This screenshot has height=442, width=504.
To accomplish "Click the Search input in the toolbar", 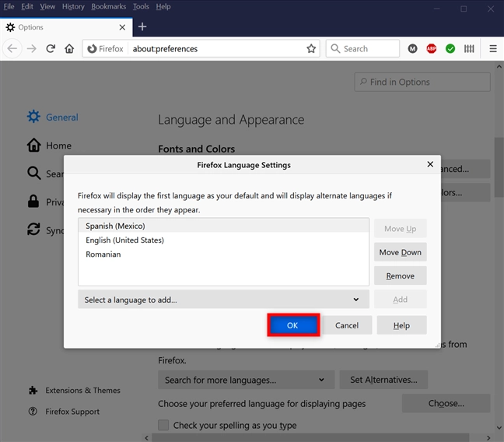I will tap(362, 48).
